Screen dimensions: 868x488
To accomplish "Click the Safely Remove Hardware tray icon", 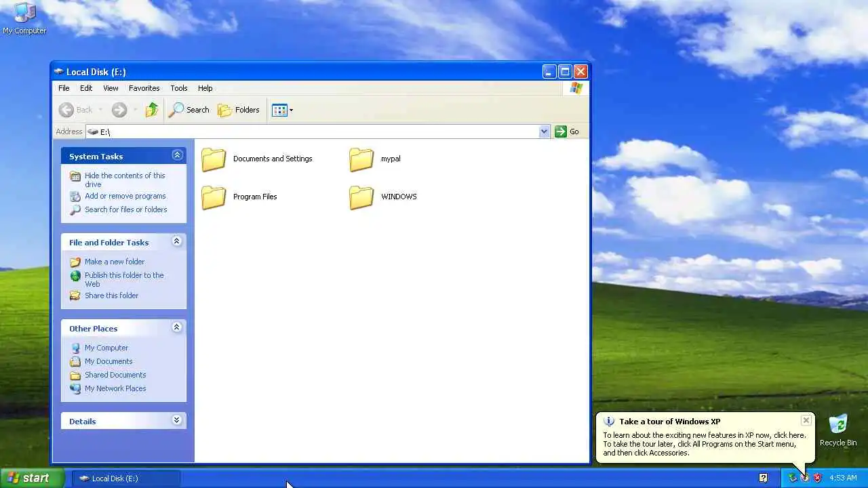I will 792,478.
